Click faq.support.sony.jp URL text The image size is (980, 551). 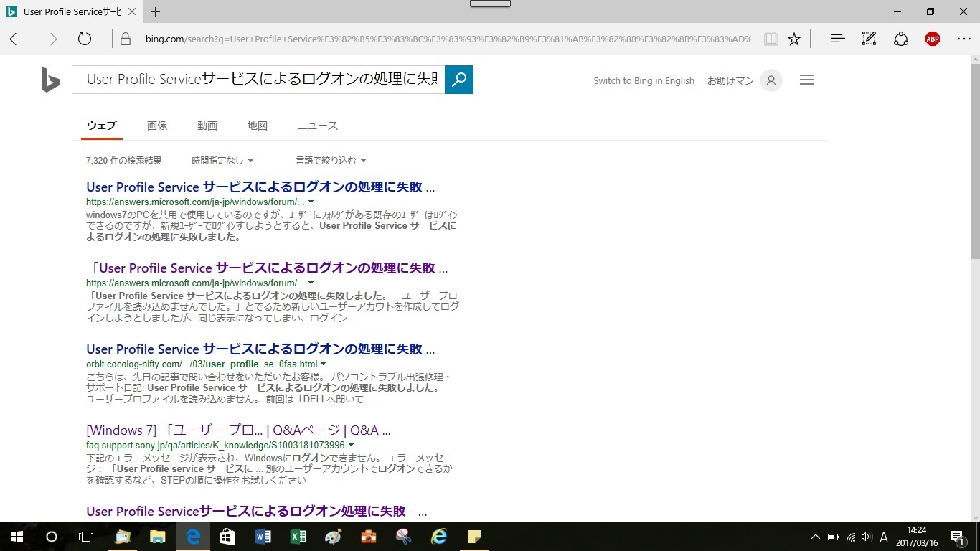coord(215,446)
